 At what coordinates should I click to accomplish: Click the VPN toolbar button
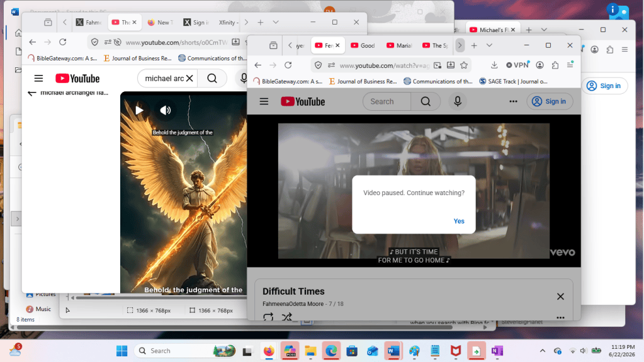[x=517, y=65]
